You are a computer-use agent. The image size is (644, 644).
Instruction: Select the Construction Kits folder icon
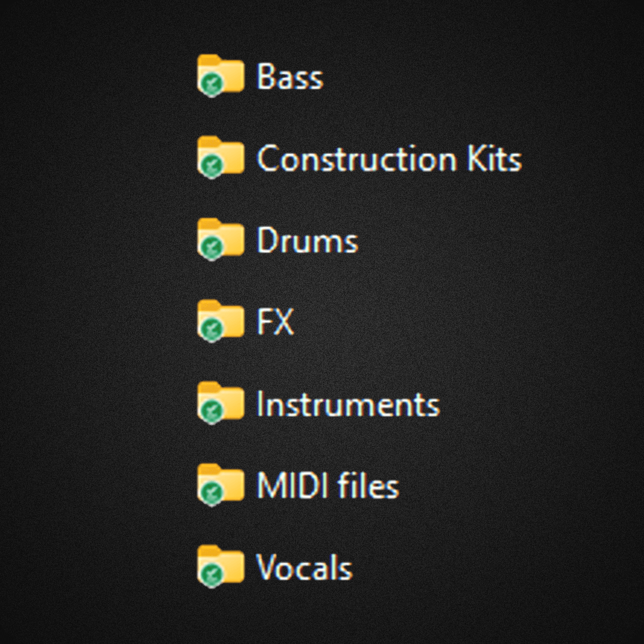point(221,157)
